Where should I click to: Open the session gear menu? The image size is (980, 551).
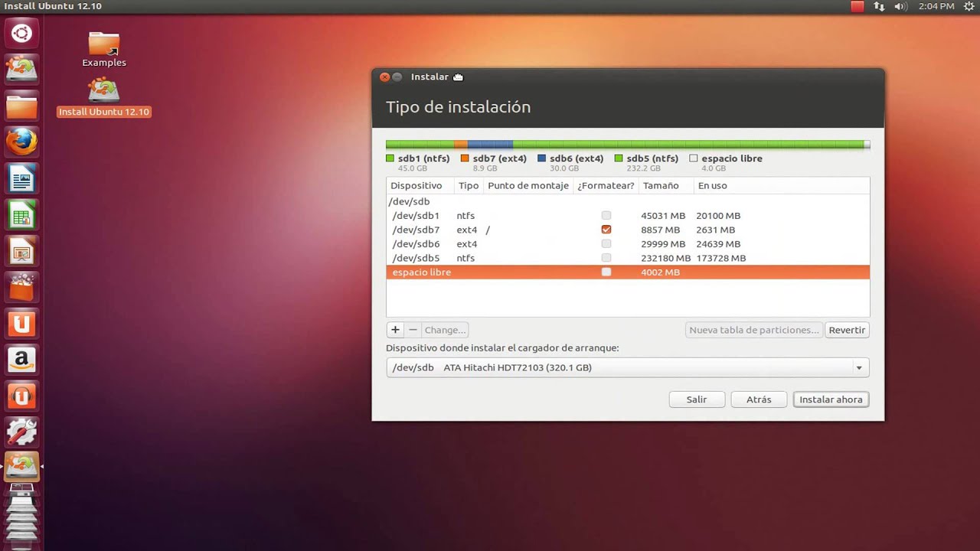point(968,6)
